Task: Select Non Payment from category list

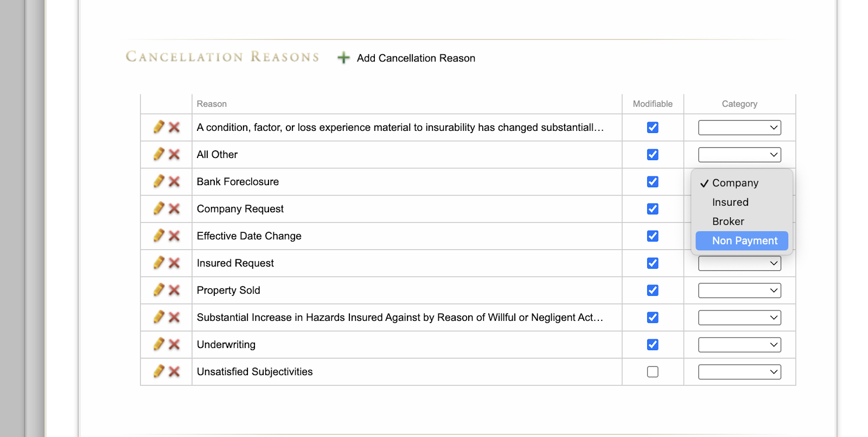Action: pyautogui.click(x=744, y=240)
